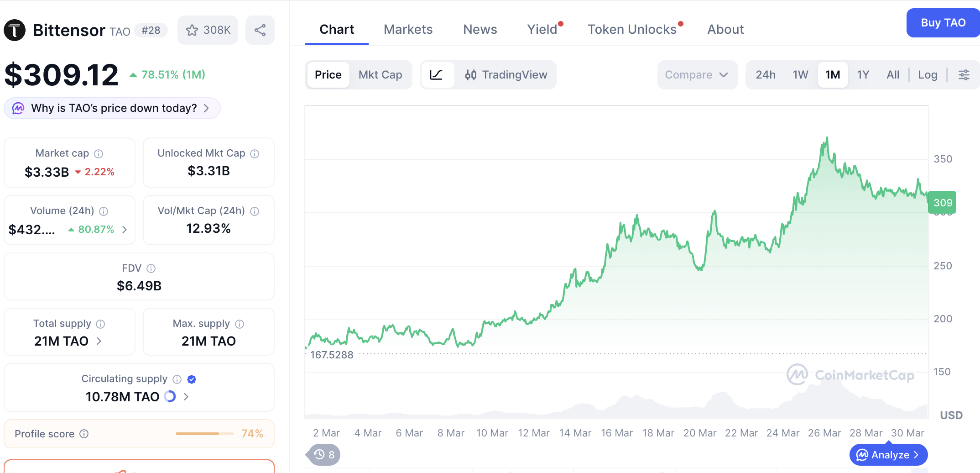Switch chart to Price view
This screenshot has height=473, width=980.
click(328, 75)
